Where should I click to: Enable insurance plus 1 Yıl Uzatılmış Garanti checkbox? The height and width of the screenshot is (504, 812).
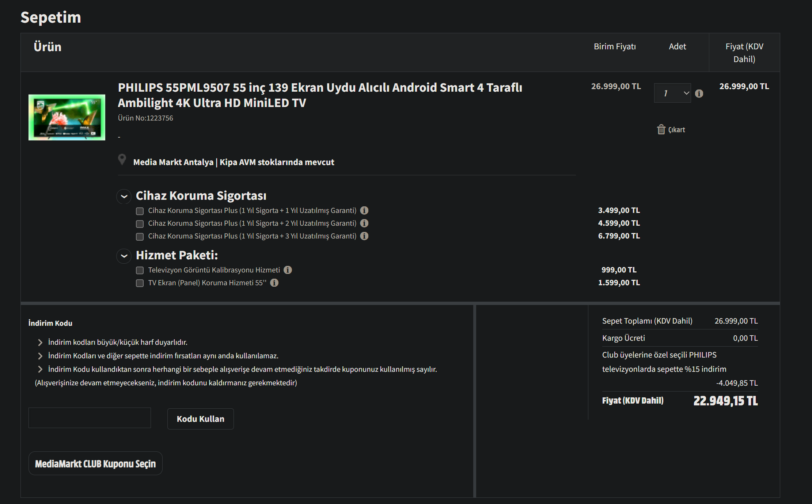pyautogui.click(x=140, y=211)
